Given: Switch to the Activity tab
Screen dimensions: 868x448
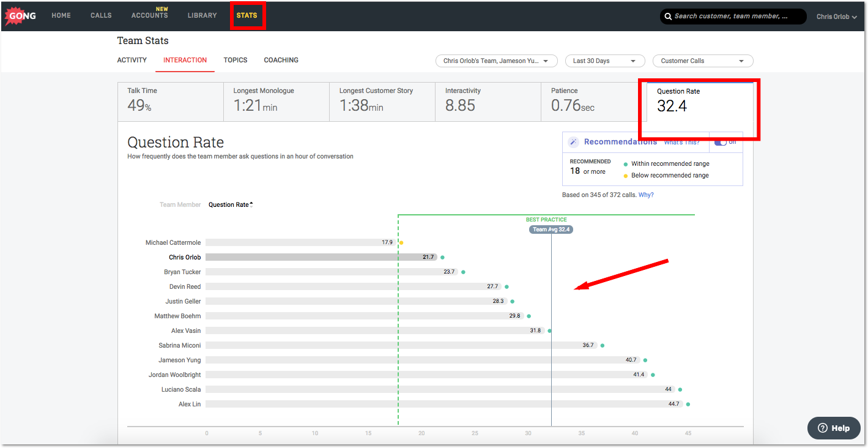Looking at the screenshot, I should 132,60.
